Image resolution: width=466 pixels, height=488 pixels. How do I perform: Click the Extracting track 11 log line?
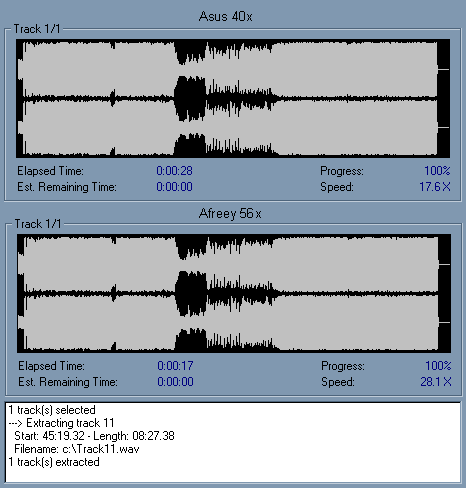coord(62,423)
